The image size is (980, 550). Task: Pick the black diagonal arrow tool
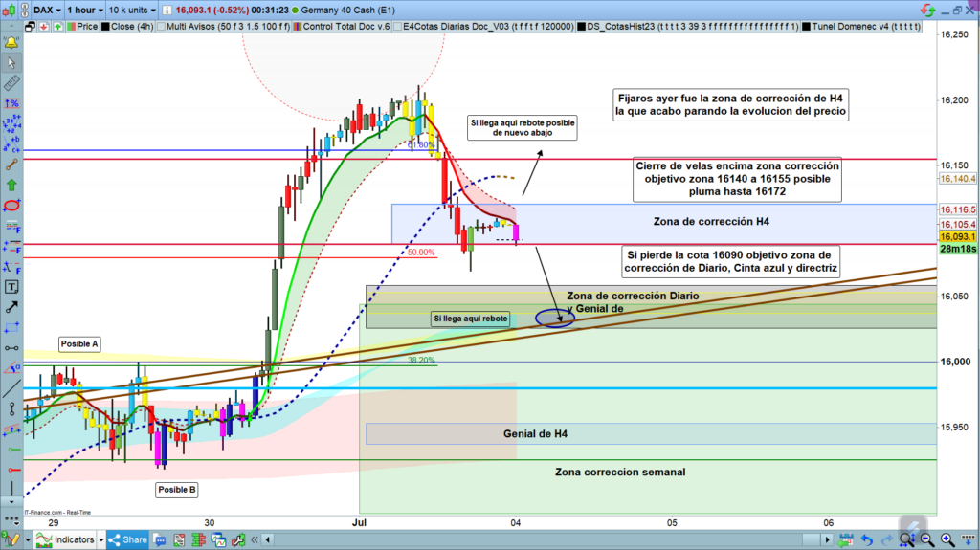11,307
